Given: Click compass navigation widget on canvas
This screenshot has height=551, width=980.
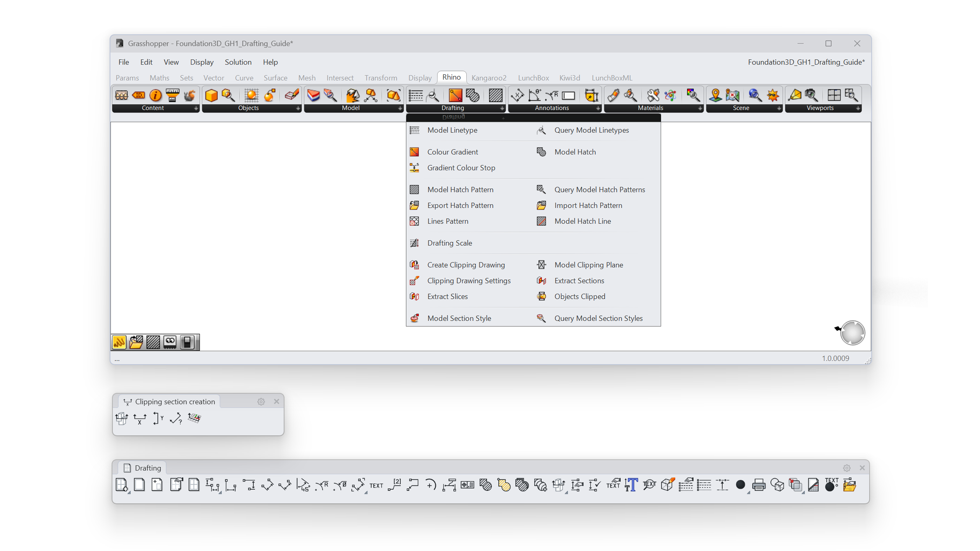Looking at the screenshot, I should [x=852, y=333].
